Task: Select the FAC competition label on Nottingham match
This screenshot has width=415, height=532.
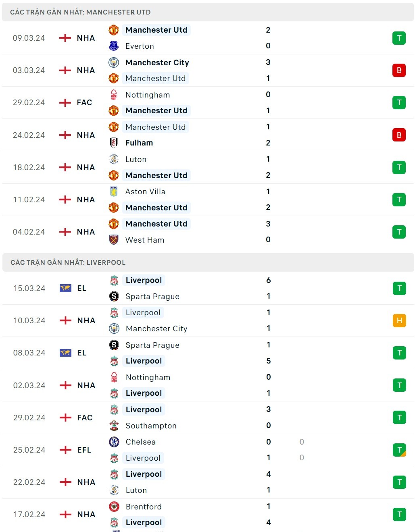Action: point(84,102)
